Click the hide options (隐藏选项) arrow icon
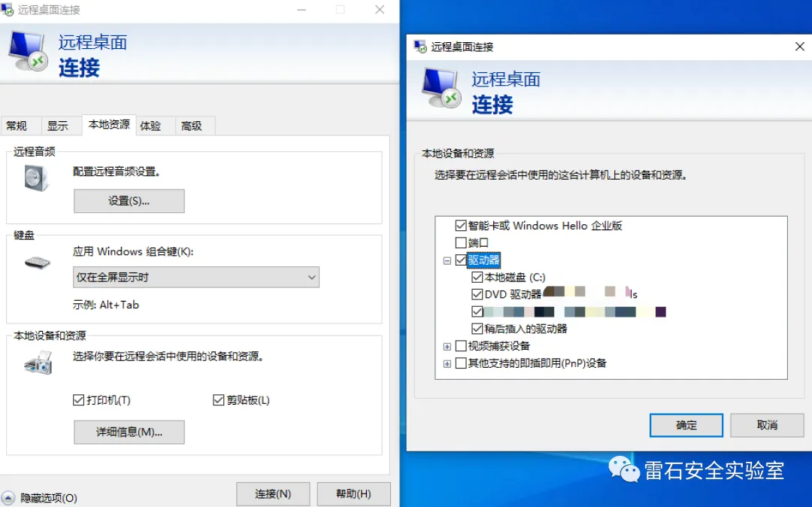Image resolution: width=812 pixels, height=507 pixels. [x=8, y=498]
